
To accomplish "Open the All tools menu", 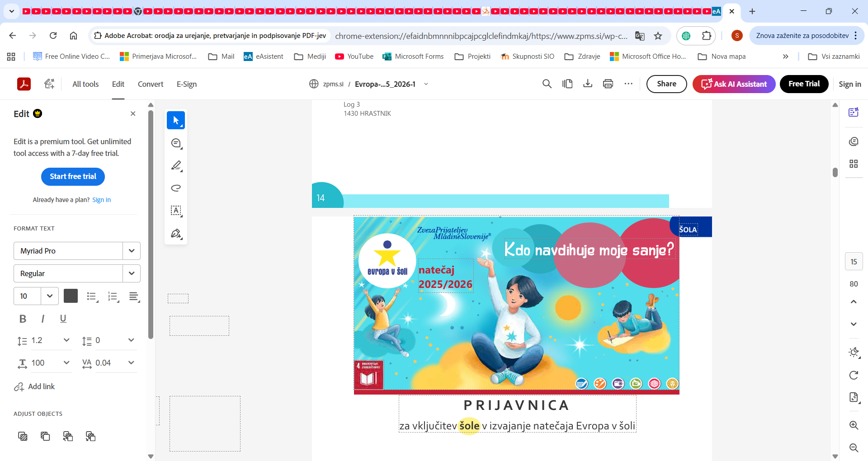I will click(x=85, y=84).
